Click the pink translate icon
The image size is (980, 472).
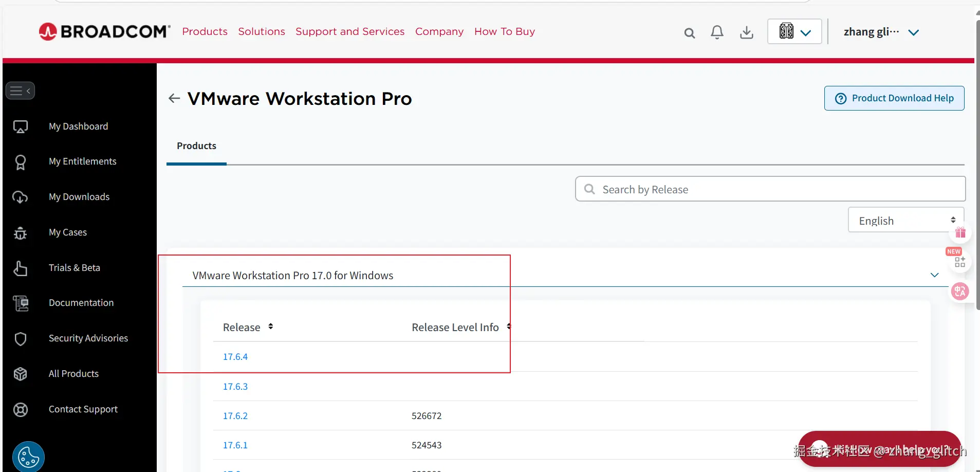coord(959,292)
